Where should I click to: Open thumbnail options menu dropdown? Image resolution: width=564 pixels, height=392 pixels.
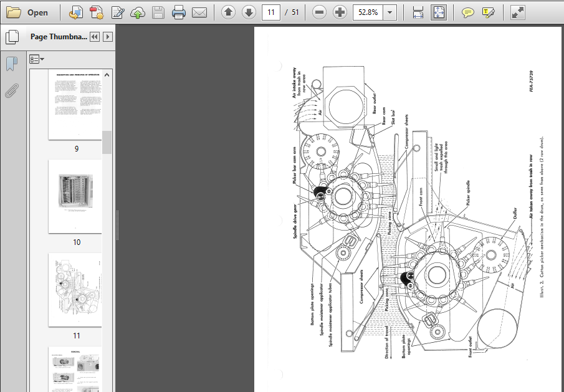(x=36, y=59)
